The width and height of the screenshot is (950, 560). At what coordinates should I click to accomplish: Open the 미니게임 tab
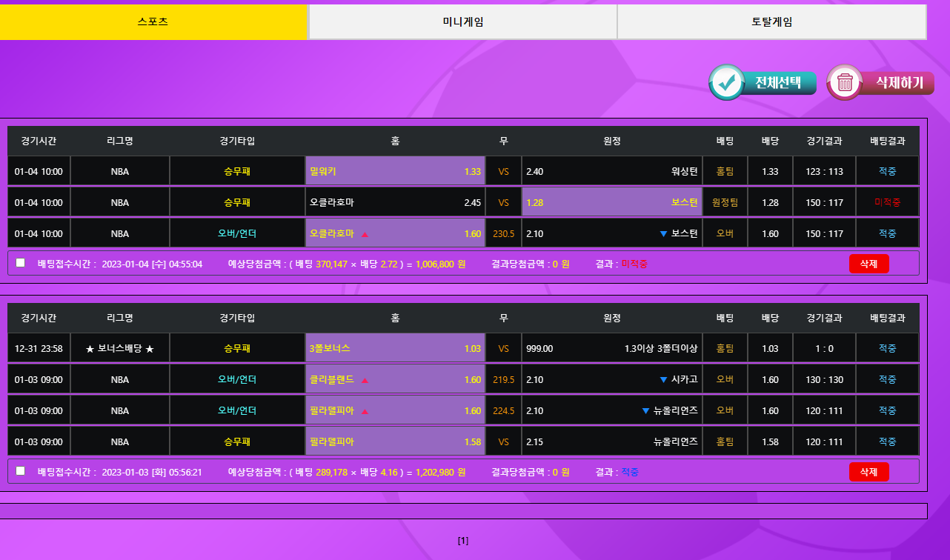462,22
